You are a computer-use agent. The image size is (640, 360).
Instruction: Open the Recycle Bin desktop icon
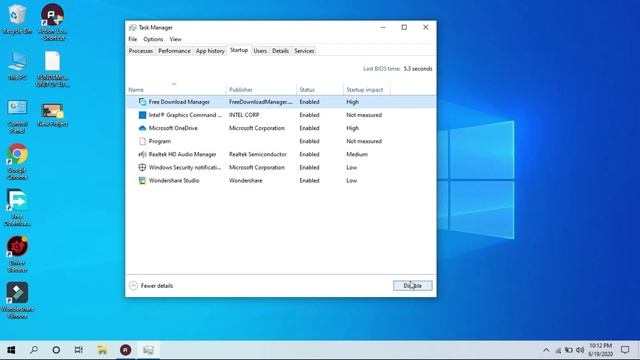tap(17, 19)
